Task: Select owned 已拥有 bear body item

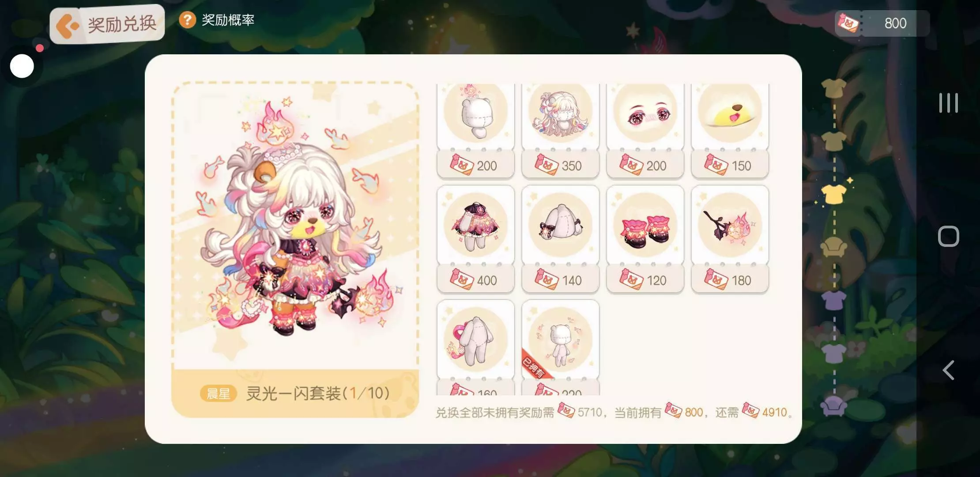Action: click(560, 348)
